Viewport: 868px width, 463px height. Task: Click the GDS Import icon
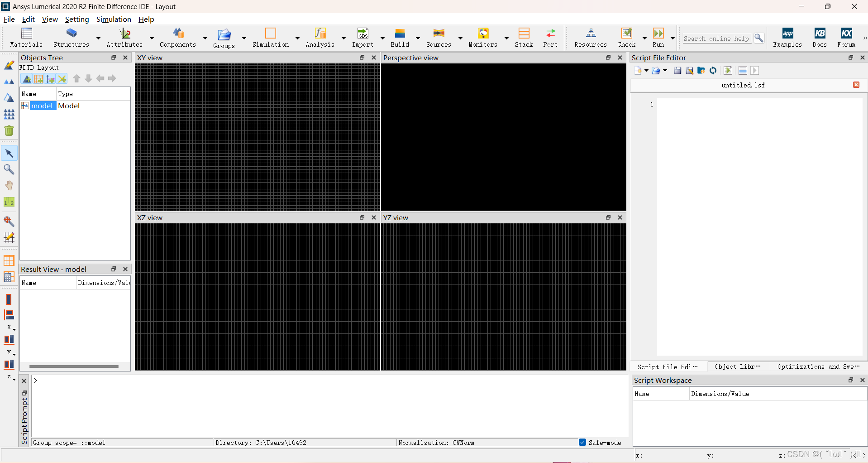363,37
